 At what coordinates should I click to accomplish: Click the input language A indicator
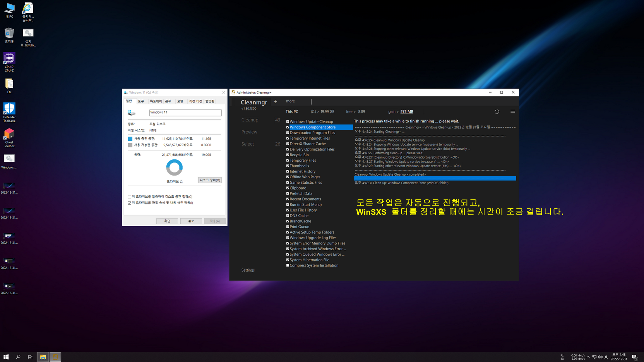pyautogui.click(x=606, y=357)
